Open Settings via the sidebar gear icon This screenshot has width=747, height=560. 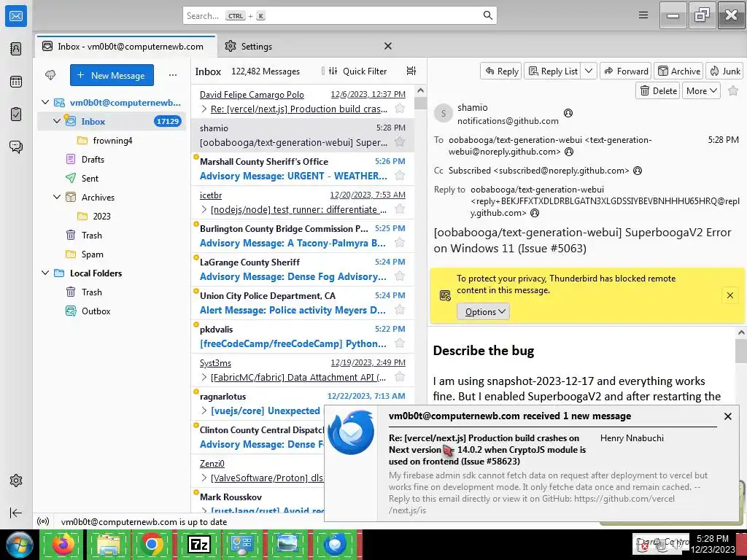[16, 481]
